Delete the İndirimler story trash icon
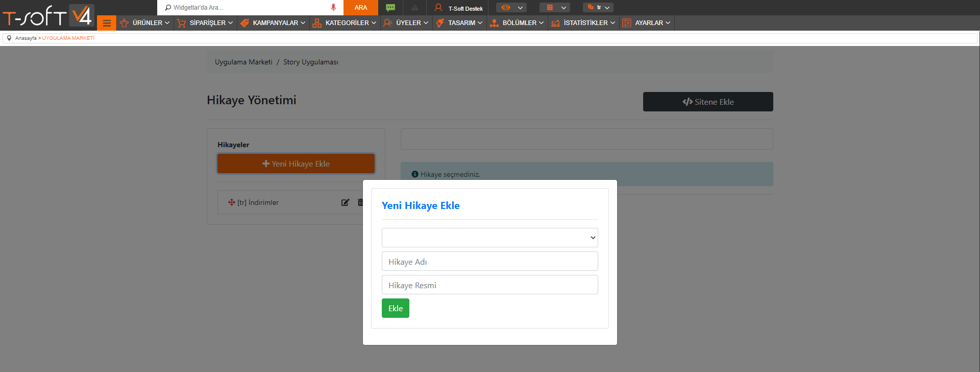Screen dimensions: 980x372 point(360,202)
